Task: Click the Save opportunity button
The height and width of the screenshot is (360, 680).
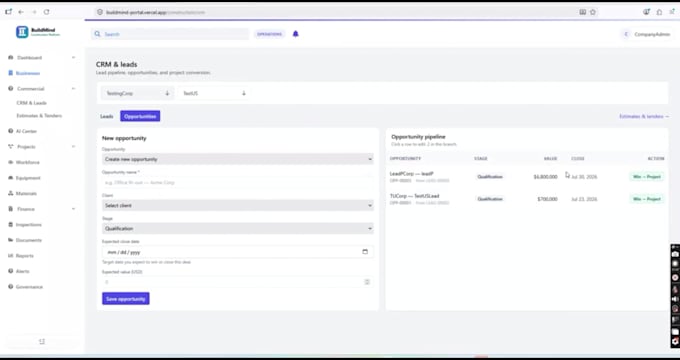Action: pos(126,298)
